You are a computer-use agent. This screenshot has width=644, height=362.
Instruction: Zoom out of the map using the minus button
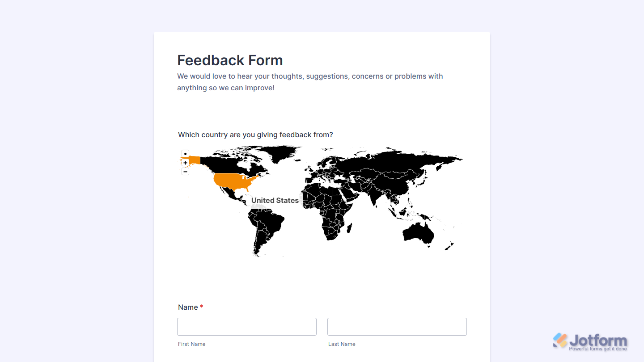185,171
